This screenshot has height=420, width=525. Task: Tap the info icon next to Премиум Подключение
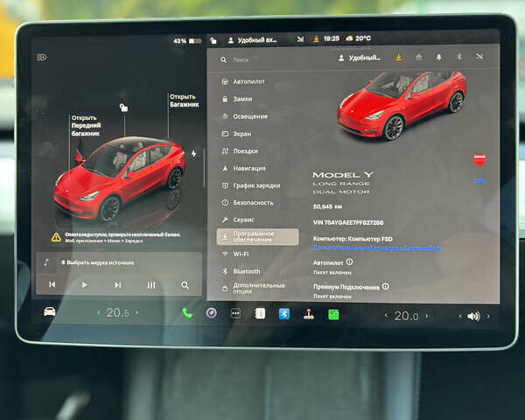(386, 286)
